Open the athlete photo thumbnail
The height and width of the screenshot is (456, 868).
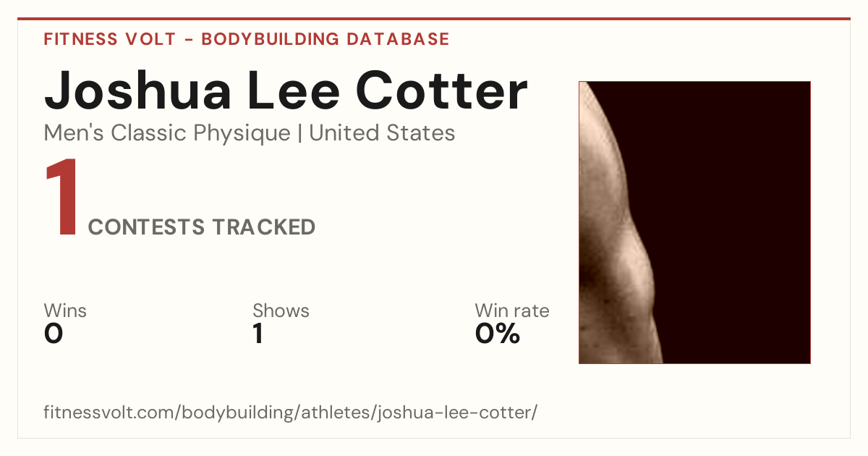(x=694, y=222)
